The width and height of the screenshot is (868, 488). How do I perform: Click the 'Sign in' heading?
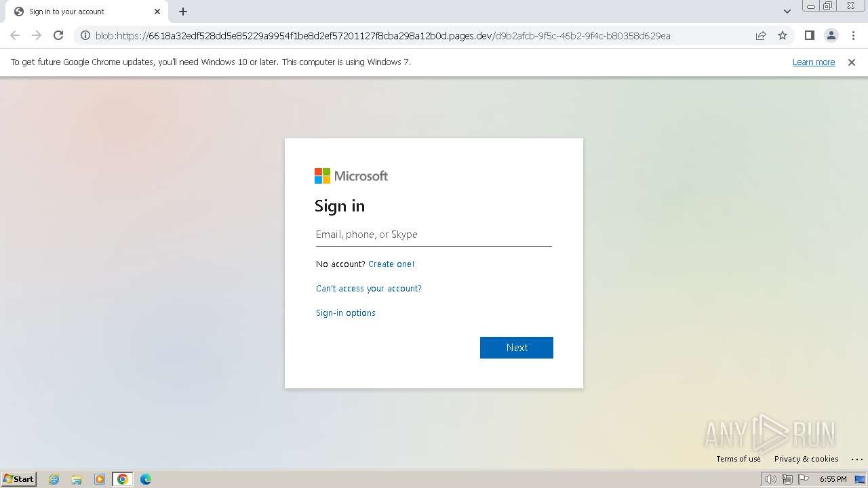pyautogui.click(x=340, y=206)
